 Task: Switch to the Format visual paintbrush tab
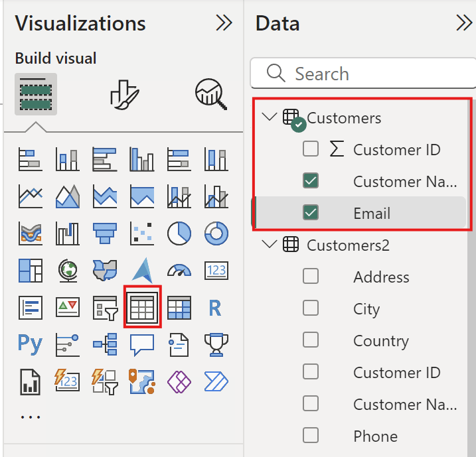click(123, 94)
